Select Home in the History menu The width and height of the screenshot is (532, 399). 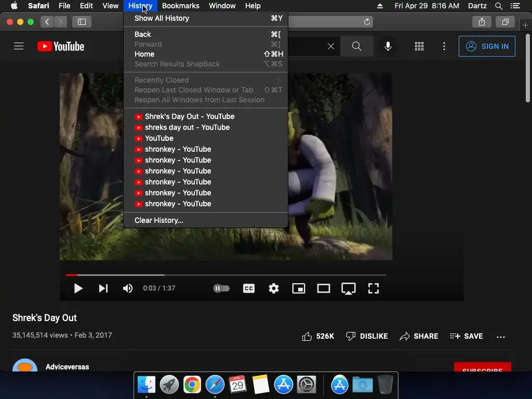click(206, 54)
